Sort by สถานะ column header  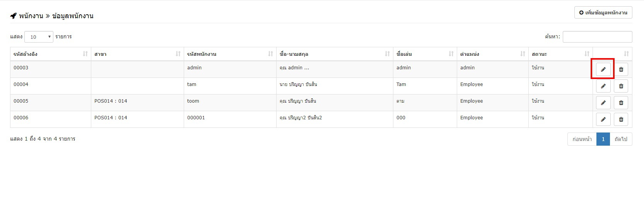(560, 54)
